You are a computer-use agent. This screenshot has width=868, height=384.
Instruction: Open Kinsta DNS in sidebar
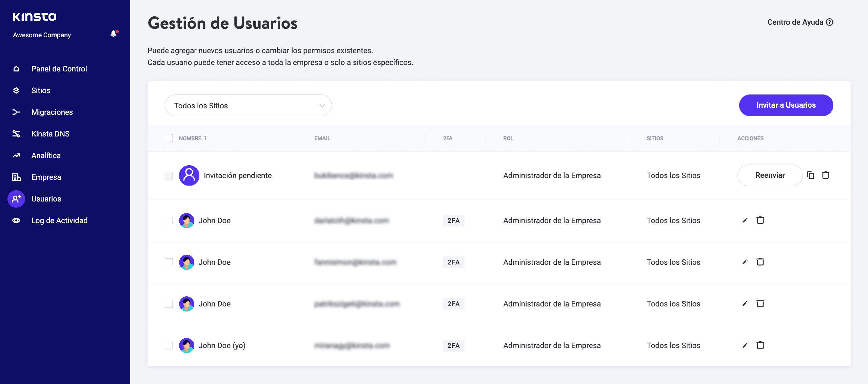click(50, 134)
